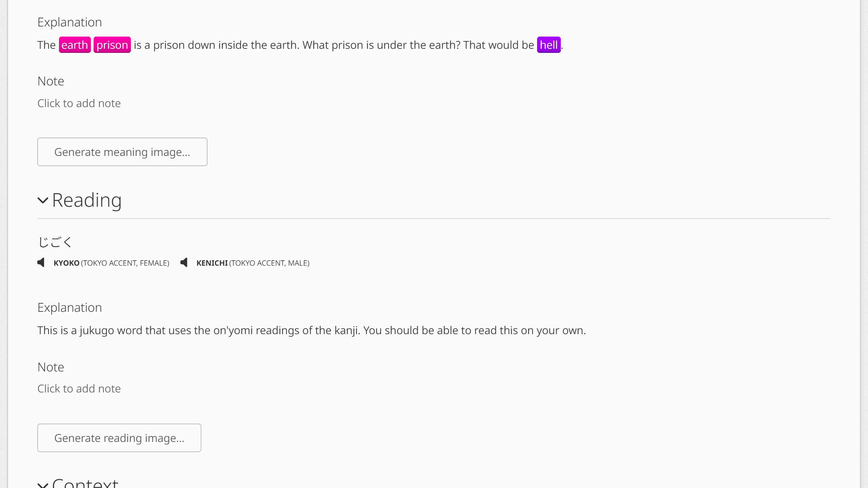Click the Reading section title
The image size is (868, 488).
[87, 200]
